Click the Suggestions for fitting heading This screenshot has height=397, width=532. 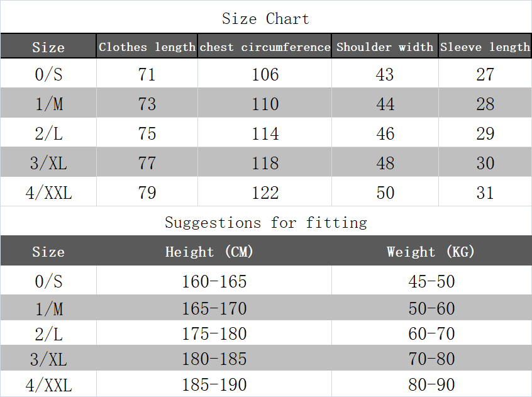(x=266, y=222)
